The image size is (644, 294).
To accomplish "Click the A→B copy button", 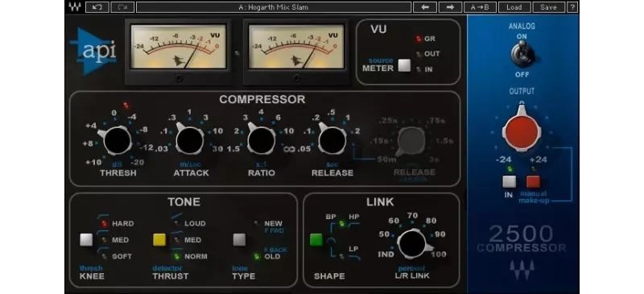I will pos(480,7).
